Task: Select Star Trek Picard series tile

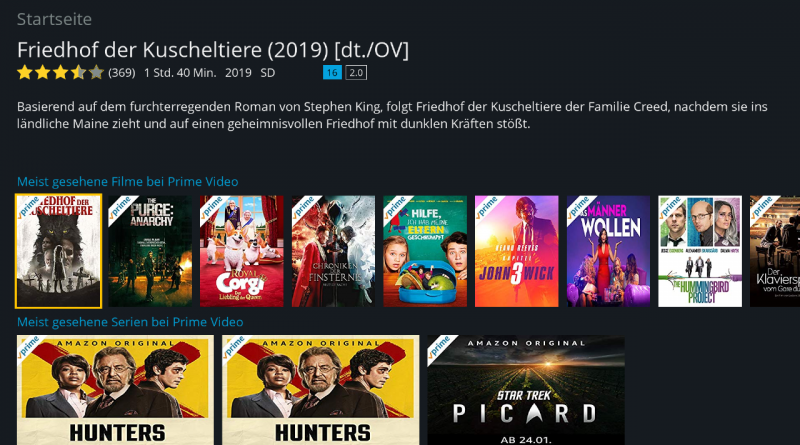Action: click(526, 390)
